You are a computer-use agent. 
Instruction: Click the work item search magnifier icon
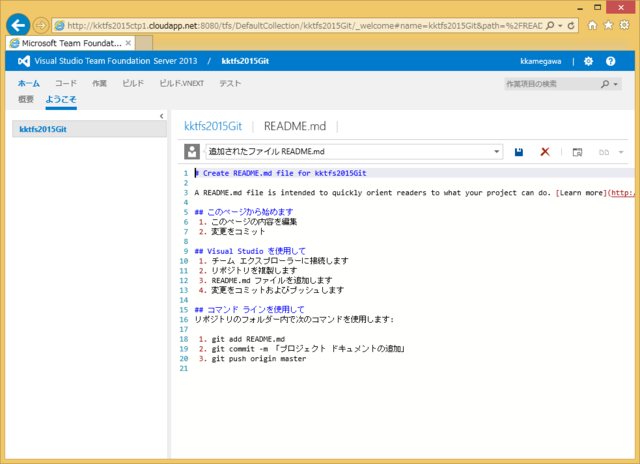coord(605,84)
